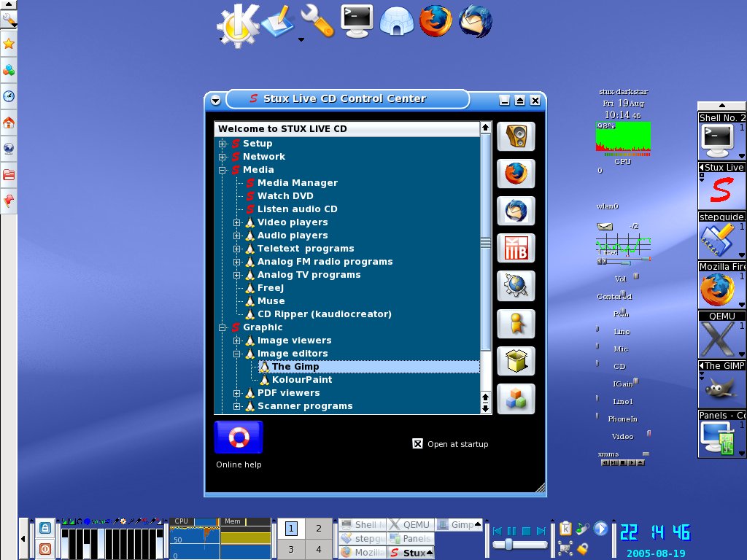Open the K menu gear icon
This screenshot has width=747, height=560.
pyautogui.click(x=239, y=26)
